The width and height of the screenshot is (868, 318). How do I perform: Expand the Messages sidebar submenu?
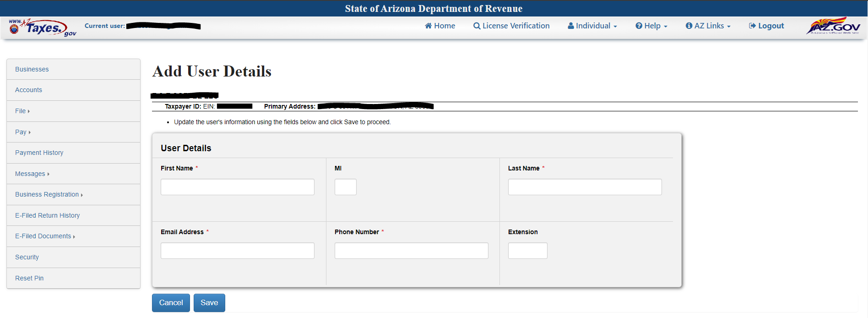73,174
